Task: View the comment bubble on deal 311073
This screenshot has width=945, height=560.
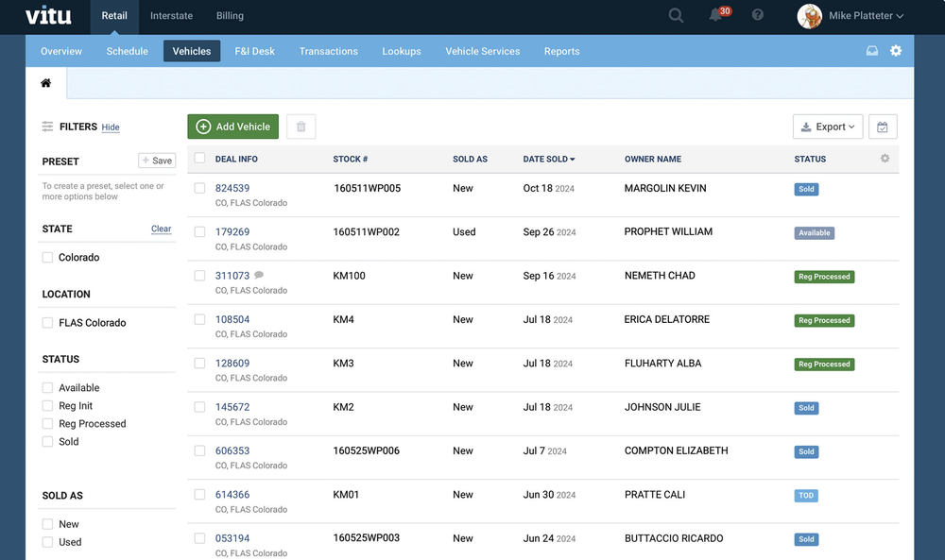Action: [x=258, y=272]
